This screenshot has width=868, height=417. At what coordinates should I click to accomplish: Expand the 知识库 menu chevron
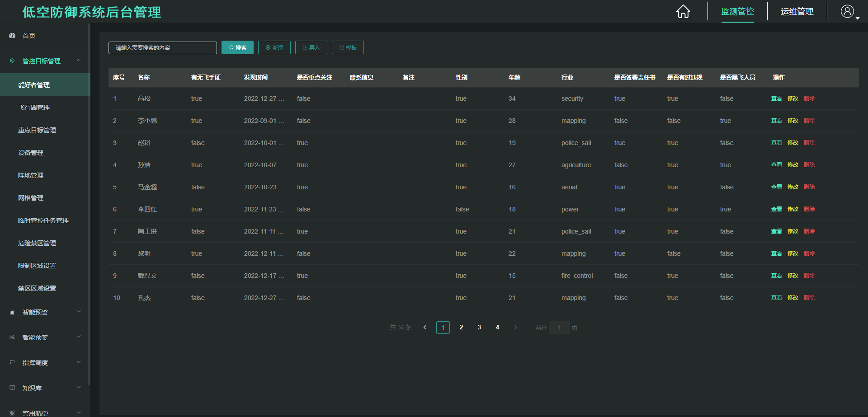coord(79,387)
